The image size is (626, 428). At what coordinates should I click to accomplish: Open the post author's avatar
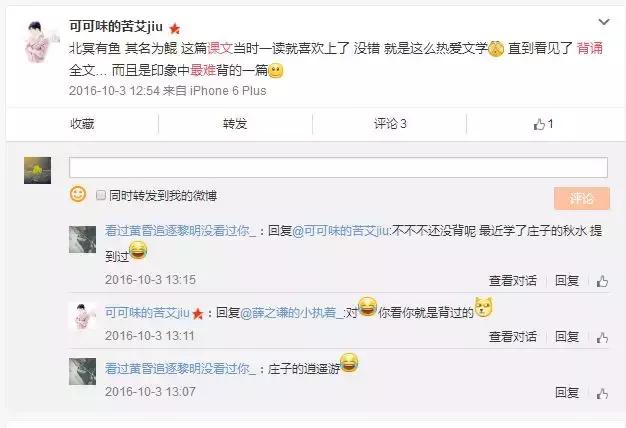click(41, 42)
